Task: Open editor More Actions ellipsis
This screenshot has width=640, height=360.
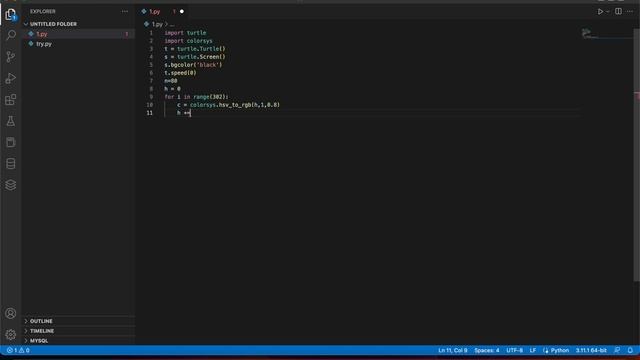Action: [630, 11]
